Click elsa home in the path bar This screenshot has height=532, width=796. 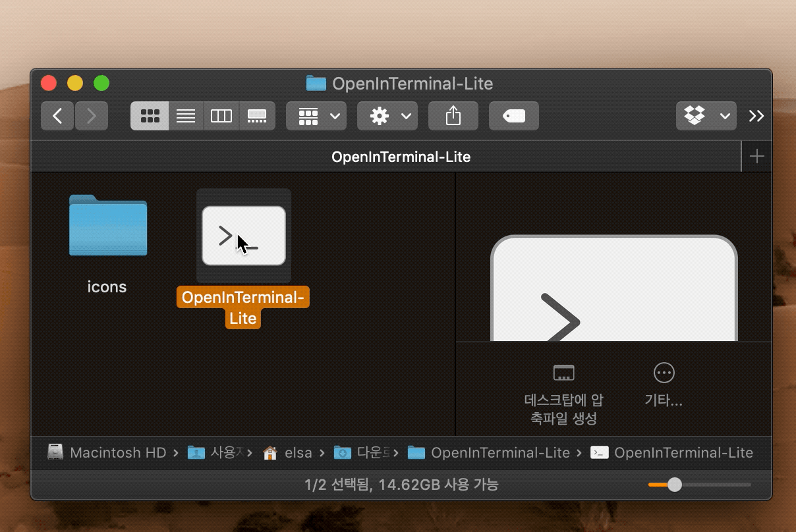pyautogui.click(x=287, y=453)
